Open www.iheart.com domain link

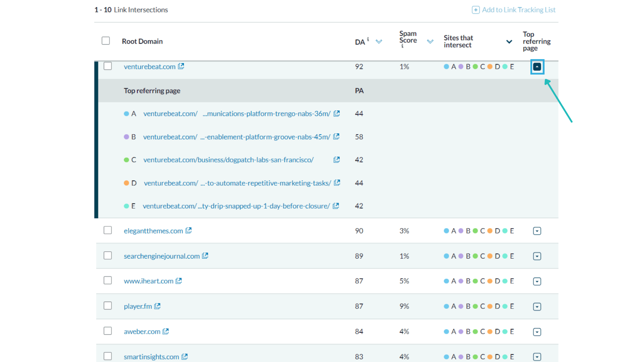pos(149,281)
